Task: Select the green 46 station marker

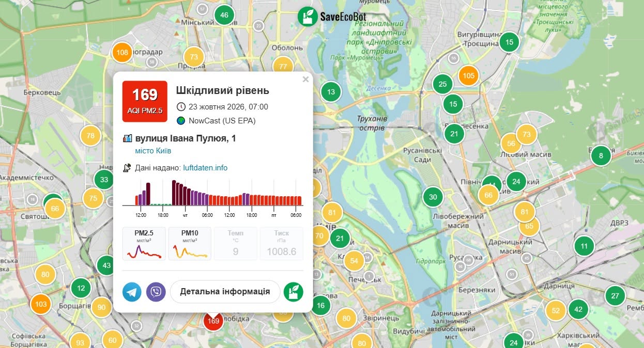Action: coord(224,15)
